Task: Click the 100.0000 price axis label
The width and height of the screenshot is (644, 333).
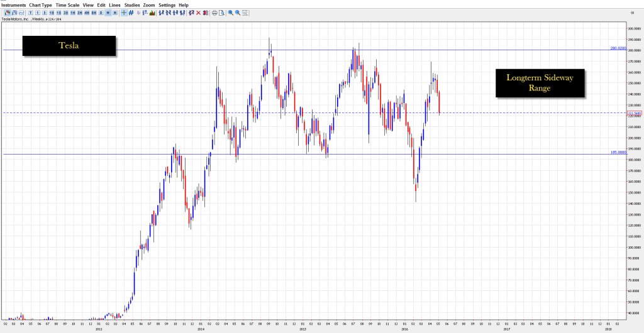Action: (635, 248)
